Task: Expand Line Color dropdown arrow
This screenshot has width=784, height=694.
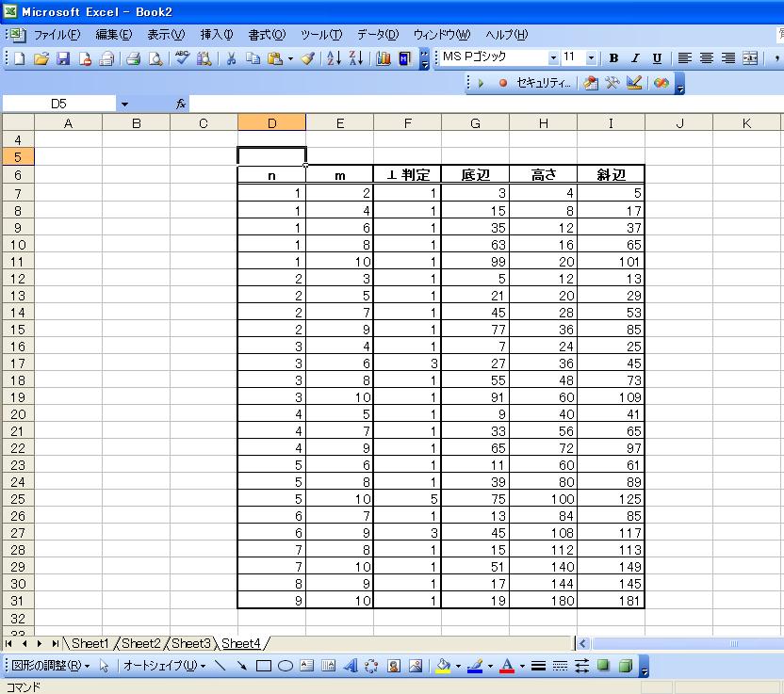Action: click(490, 666)
